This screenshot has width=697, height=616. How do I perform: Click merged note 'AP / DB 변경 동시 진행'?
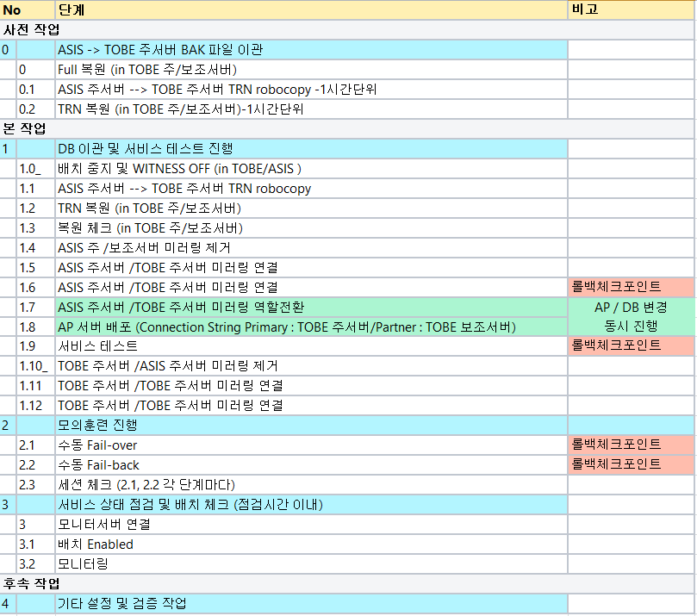[631, 317]
